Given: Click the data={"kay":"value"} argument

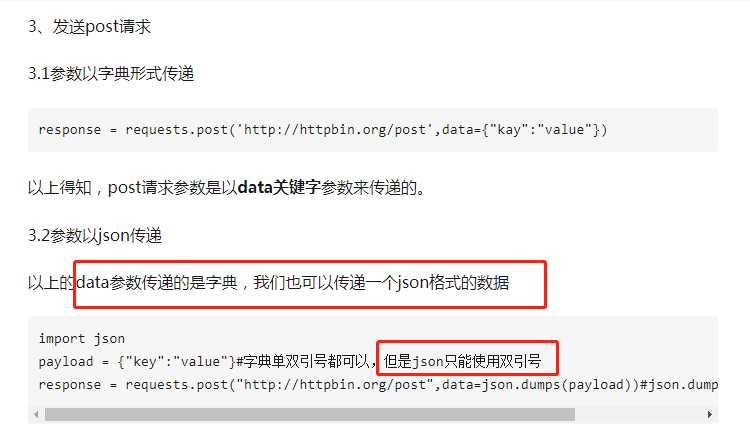Looking at the screenshot, I should [x=521, y=130].
